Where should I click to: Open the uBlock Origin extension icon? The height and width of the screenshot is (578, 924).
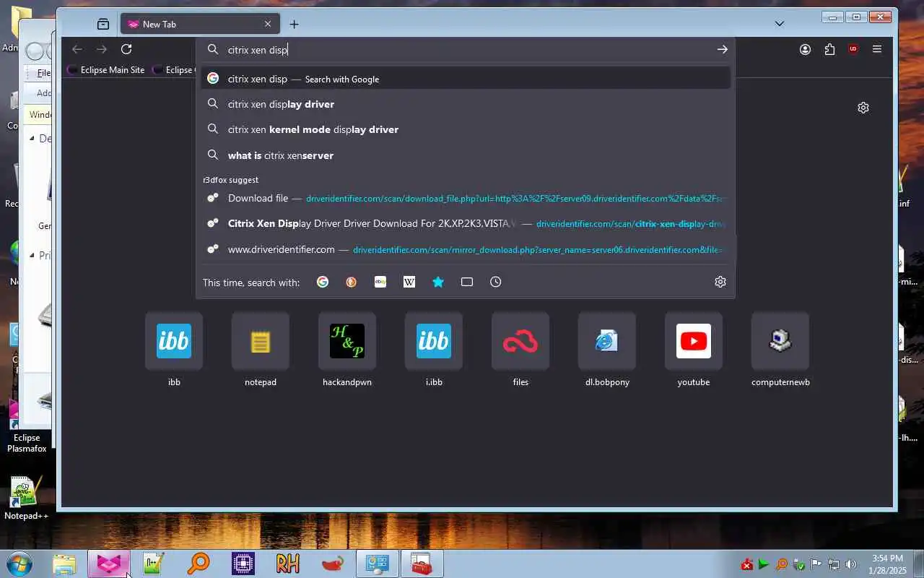coord(853,49)
